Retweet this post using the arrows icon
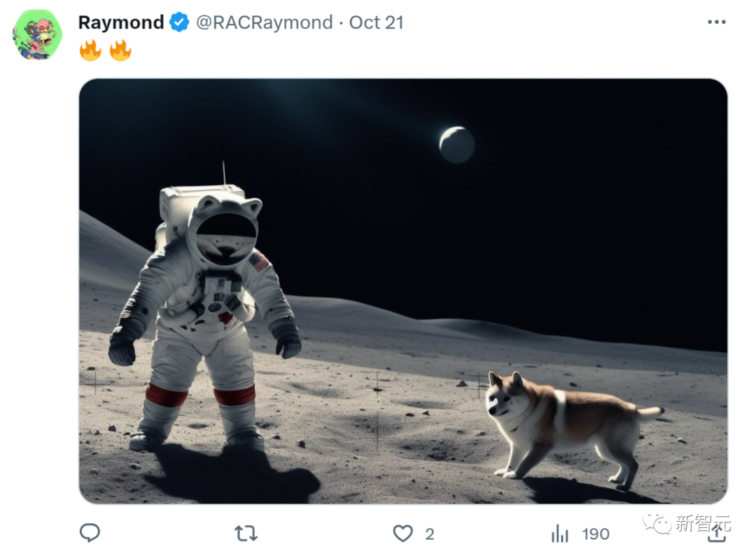Viewport: 756px width, 556px height. pos(246,534)
